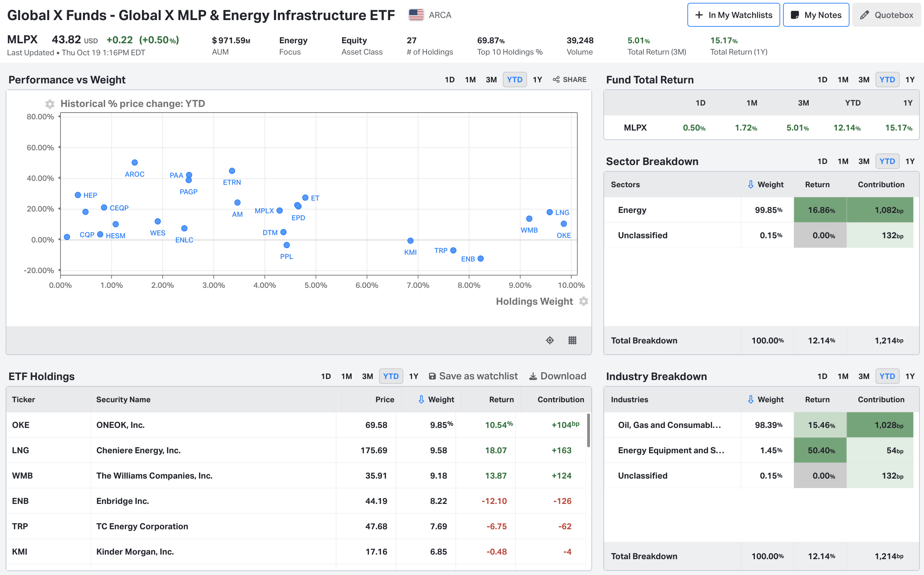Click the crosshair recenter icon under chart
Image resolution: width=924 pixels, height=575 pixels.
(550, 340)
